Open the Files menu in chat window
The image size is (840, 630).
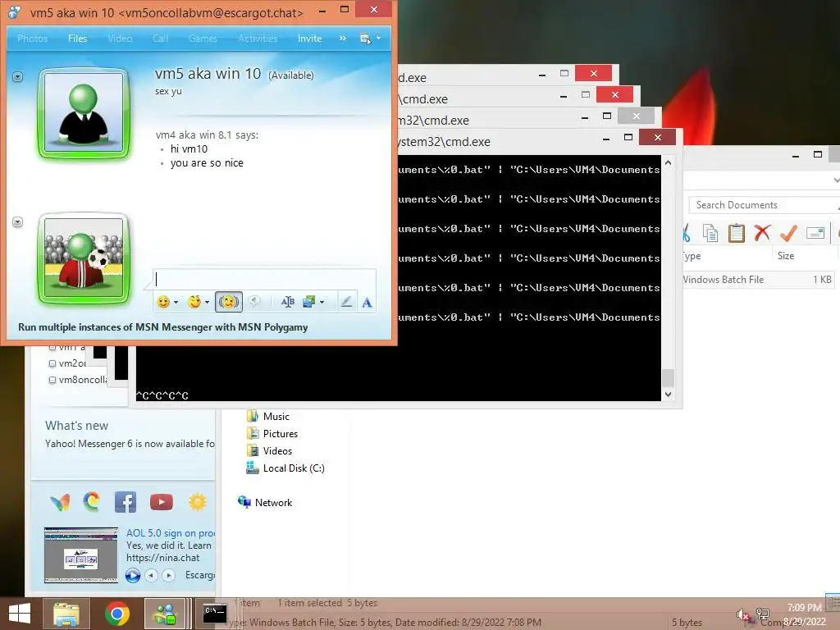coord(78,39)
